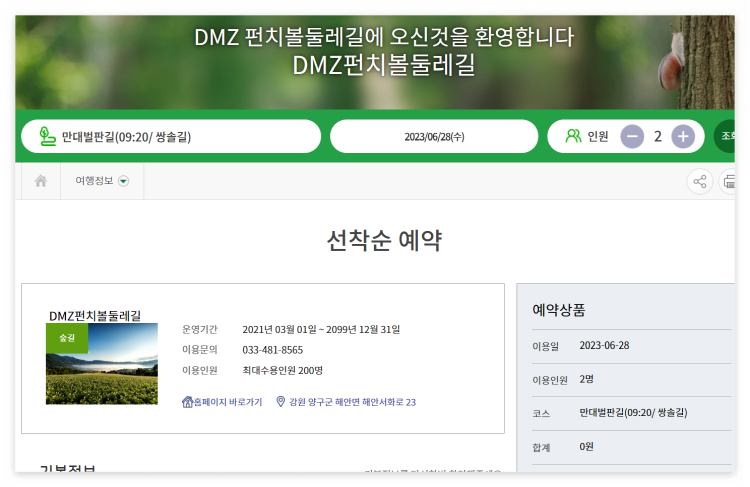Click the 예약상품 panel heading
750x487 pixels.
[x=559, y=310]
